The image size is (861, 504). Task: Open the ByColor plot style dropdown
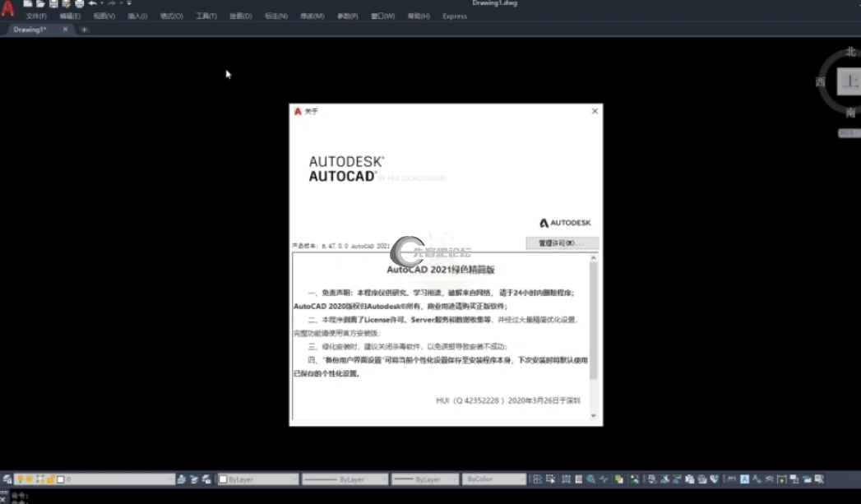493,479
